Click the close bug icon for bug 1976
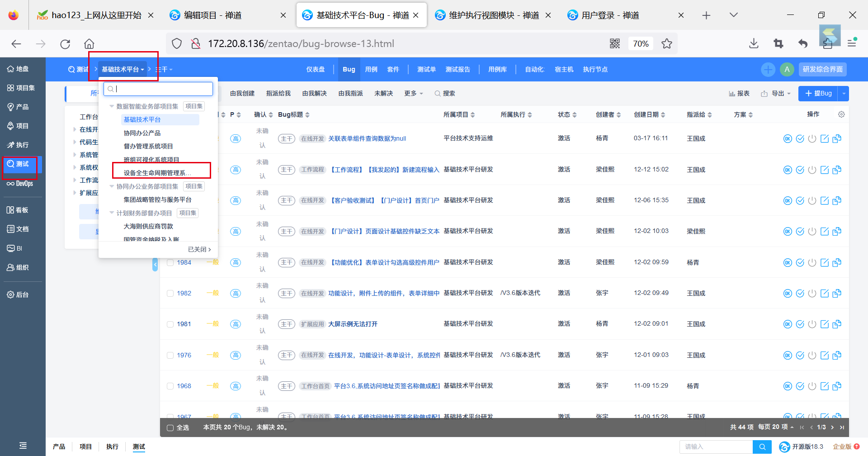 coord(812,355)
